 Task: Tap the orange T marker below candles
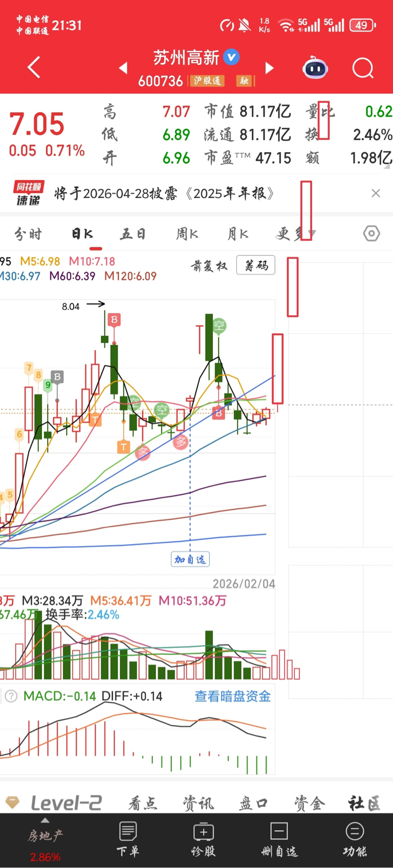pos(123,447)
